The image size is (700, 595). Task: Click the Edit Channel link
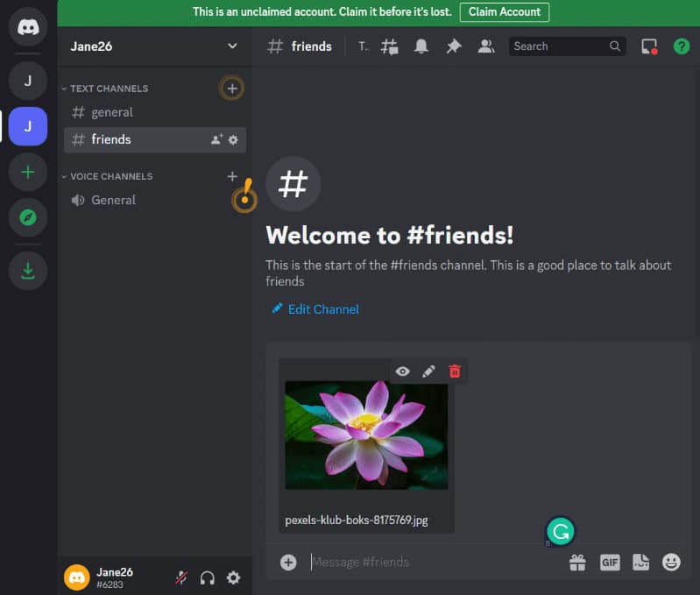(x=315, y=308)
